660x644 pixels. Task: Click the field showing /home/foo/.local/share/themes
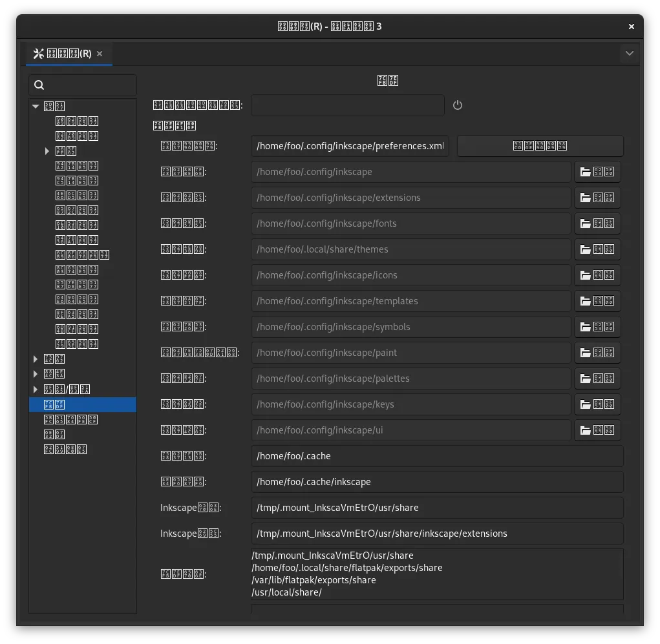click(411, 249)
